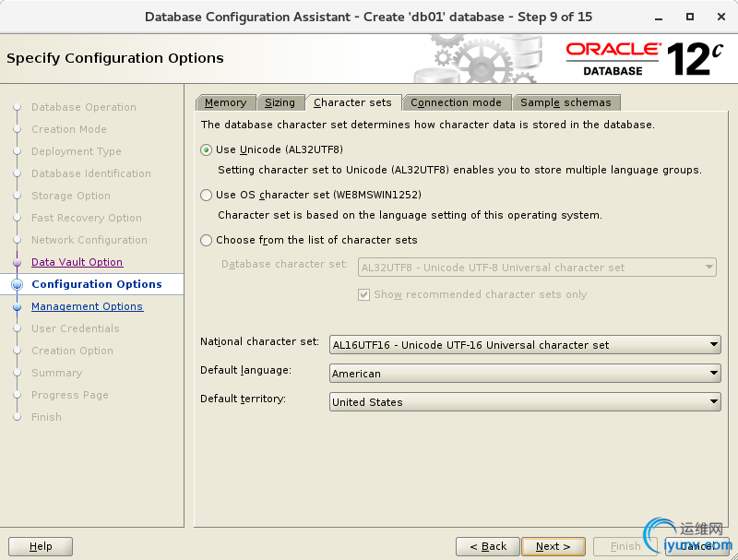Click the 'National character set:' label
Viewport: 738px width, 560px height.
point(259,341)
